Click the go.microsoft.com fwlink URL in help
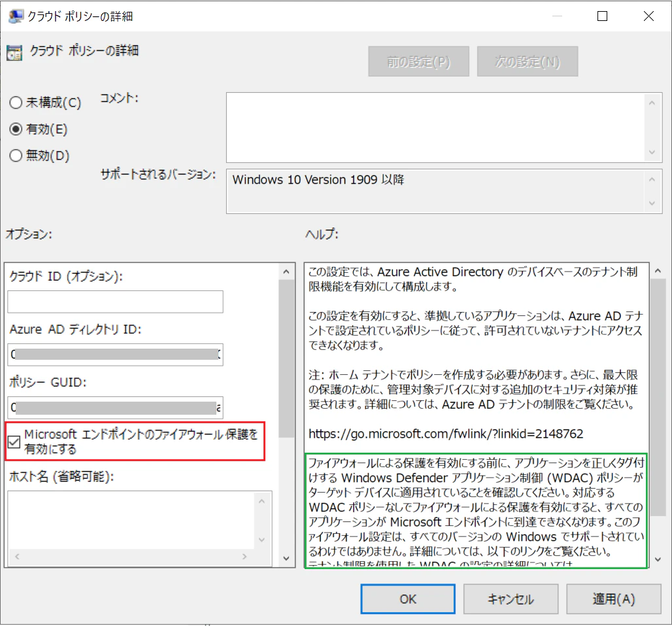This screenshot has width=672, height=626. click(x=446, y=434)
